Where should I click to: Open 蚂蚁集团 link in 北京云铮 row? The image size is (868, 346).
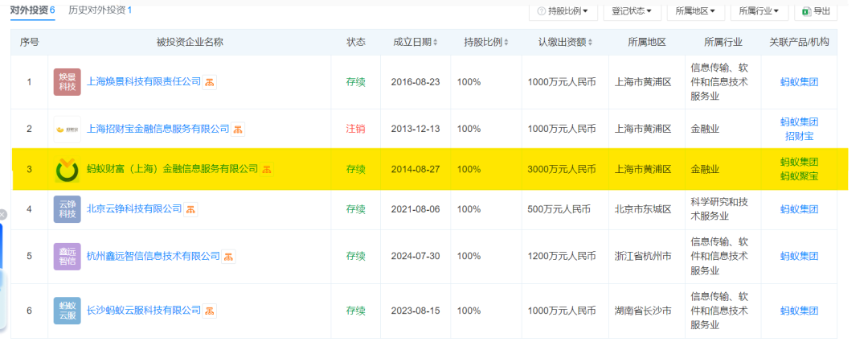point(799,209)
